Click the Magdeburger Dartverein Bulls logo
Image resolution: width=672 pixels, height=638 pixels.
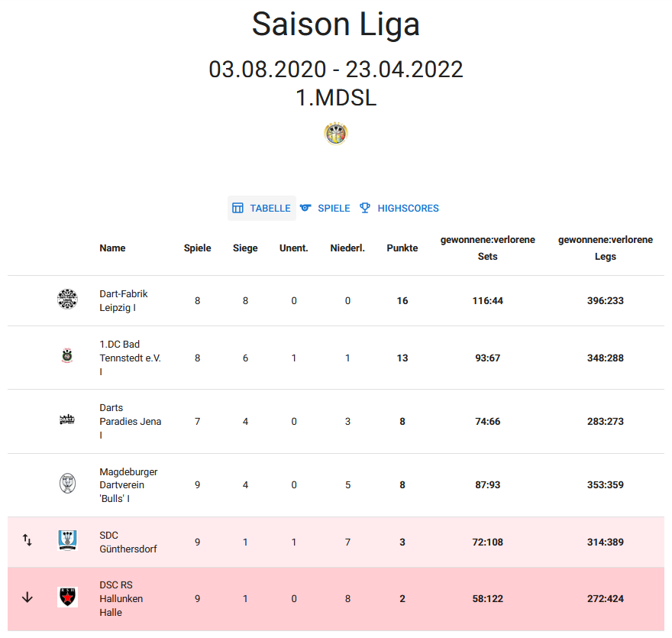click(67, 483)
